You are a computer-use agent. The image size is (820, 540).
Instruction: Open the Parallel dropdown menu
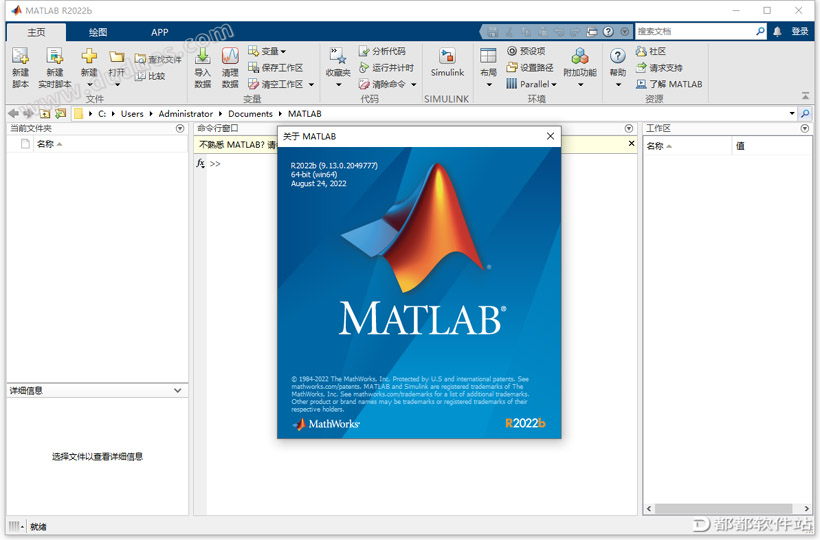[532, 84]
